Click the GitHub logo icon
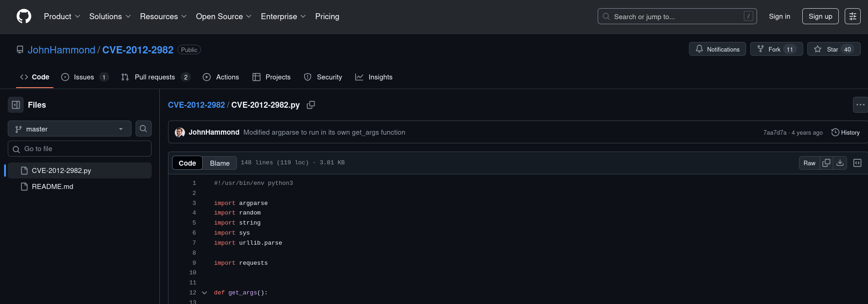 tap(24, 16)
